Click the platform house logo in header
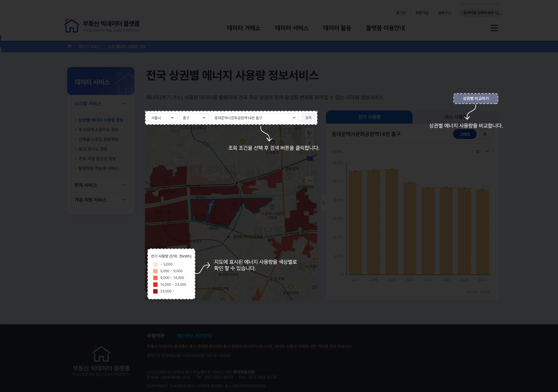 point(72,26)
